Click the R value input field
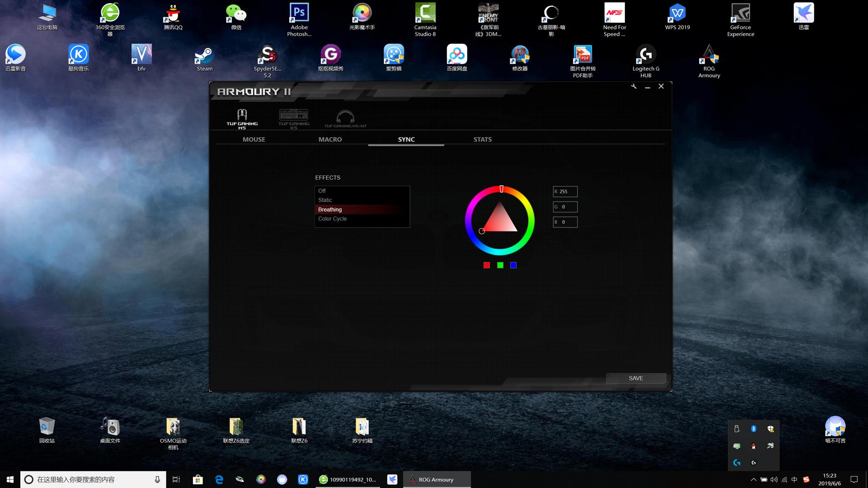Image resolution: width=868 pixels, height=488 pixels. pos(565,191)
